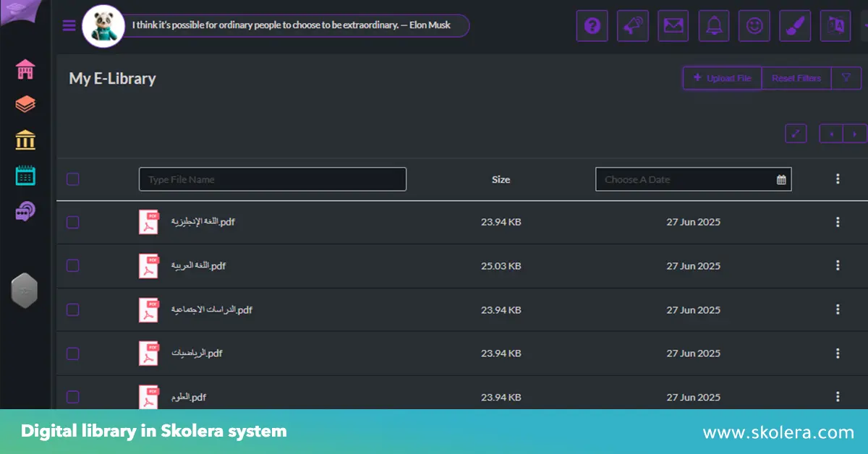Toggle the select-all checkbox in table header
The width and height of the screenshot is (868, 454).
(72, 179)
